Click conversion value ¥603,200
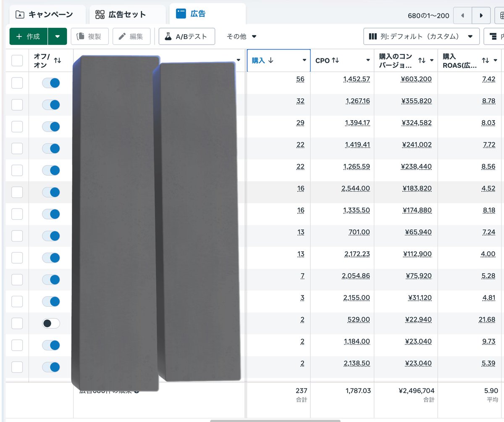The height and width of the screenshot is (422, 504). click(415, 79)
